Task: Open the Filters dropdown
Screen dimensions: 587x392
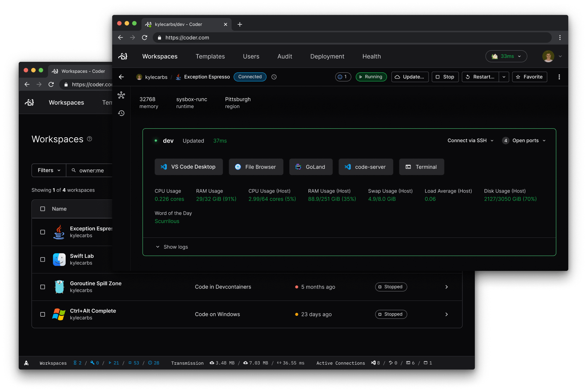Action: coord(49,170)
